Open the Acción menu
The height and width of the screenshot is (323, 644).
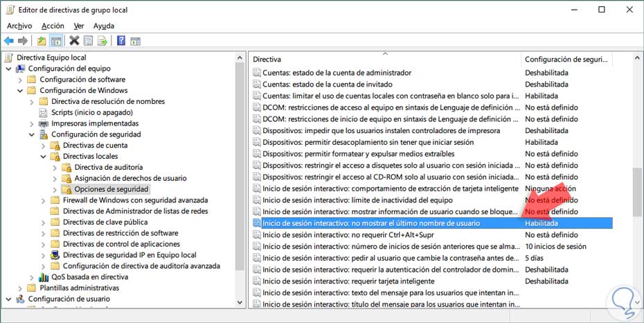pyautogui.click(x=53, y=26)
